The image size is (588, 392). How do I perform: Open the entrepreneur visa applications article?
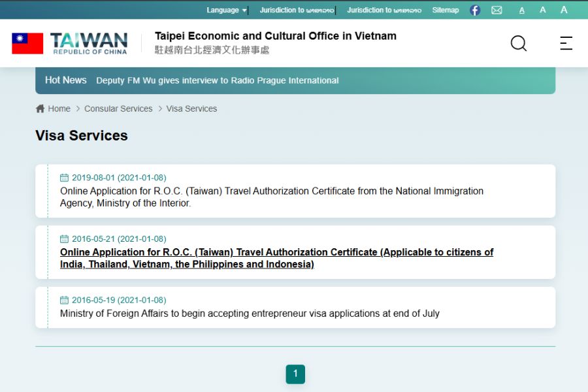click(x=250, y=314)
